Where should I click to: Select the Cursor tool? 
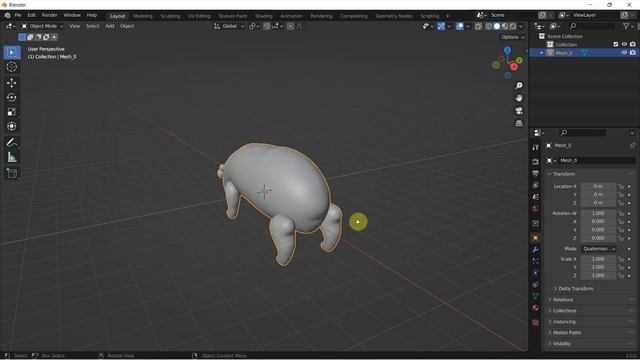11,67
